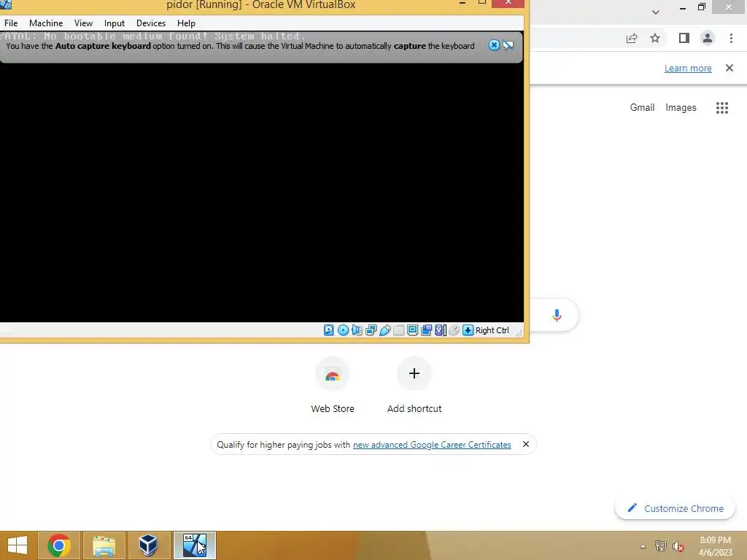This screenshot has height=560, width=747.
Task: Click the mouse integration status icon
Action: [x=454, y=330]
